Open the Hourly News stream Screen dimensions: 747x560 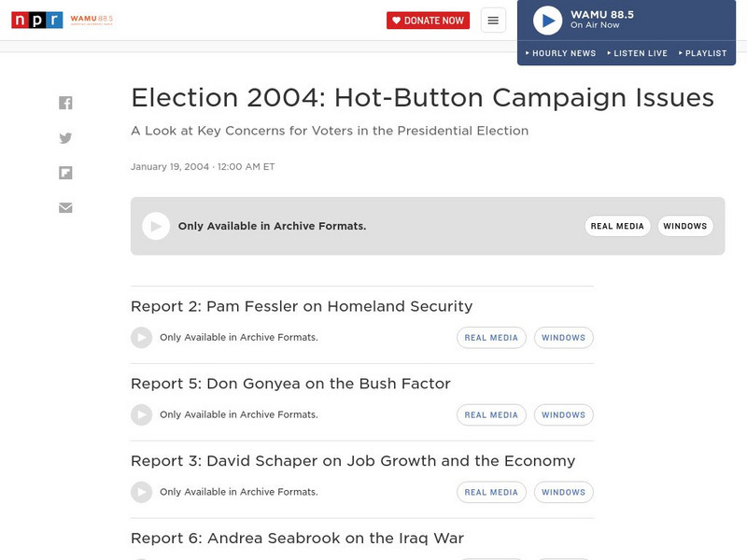click(566, 53)
